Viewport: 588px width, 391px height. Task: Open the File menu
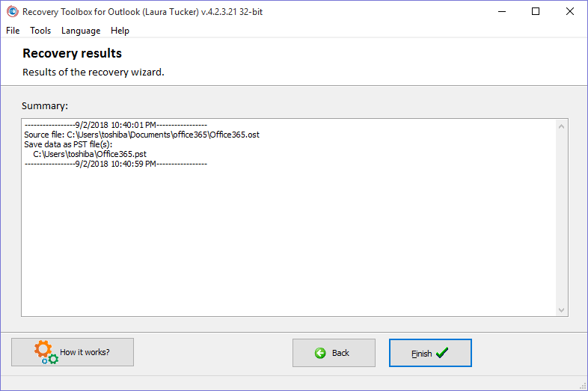pos(13,31)
